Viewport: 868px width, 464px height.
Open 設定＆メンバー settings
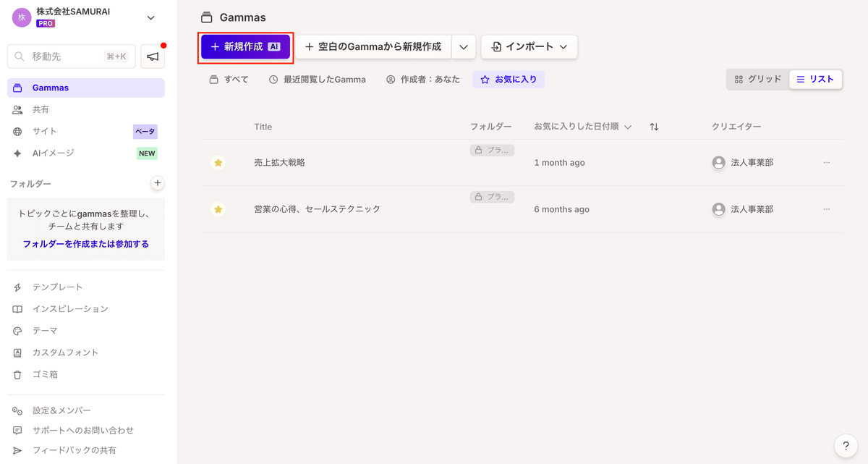tap(86, 410)
